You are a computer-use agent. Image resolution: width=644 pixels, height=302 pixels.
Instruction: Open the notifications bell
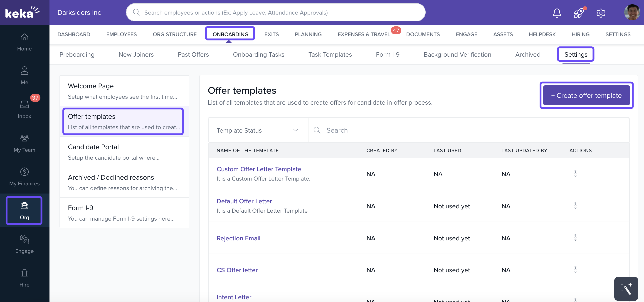(557, 13)
